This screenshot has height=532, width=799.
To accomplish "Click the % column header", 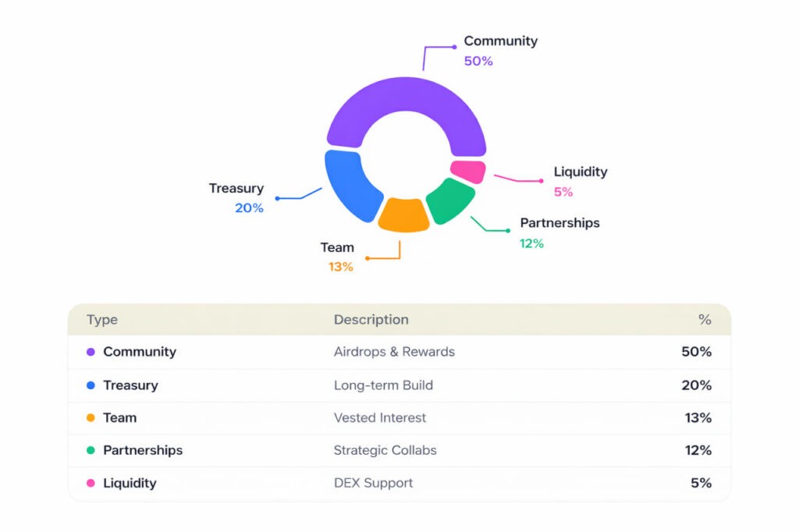I will pyautogui.click(x=705, y=320).
